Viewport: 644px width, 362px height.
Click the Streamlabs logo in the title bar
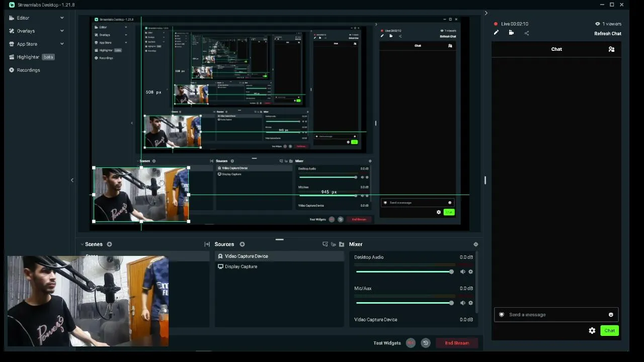(x=12, y=5)
